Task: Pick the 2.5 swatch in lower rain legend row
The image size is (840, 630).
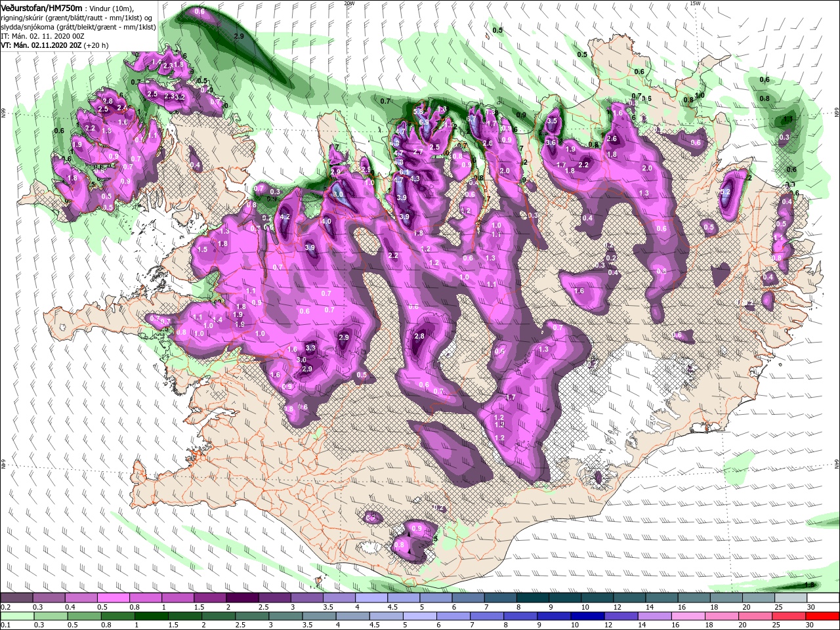Action: click(x=252, y=616)
